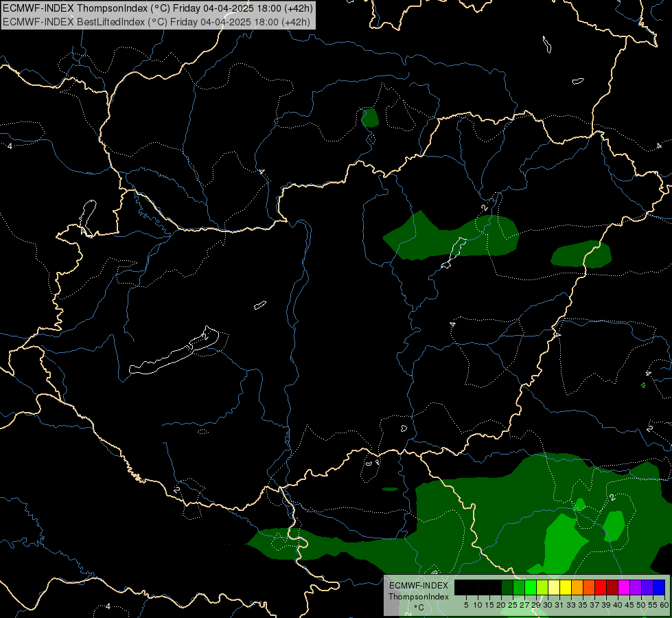Select the orange-red 35–37 legend swatch

[x=589, y=587]
